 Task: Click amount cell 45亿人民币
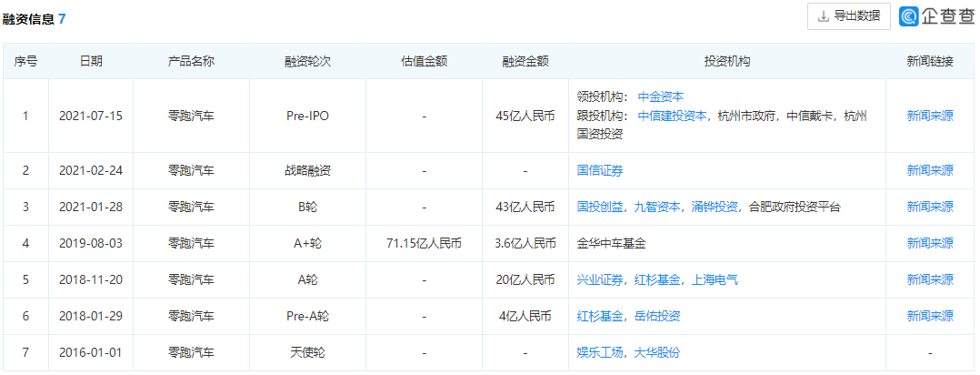pyautogui.click(x=525, y=116)
